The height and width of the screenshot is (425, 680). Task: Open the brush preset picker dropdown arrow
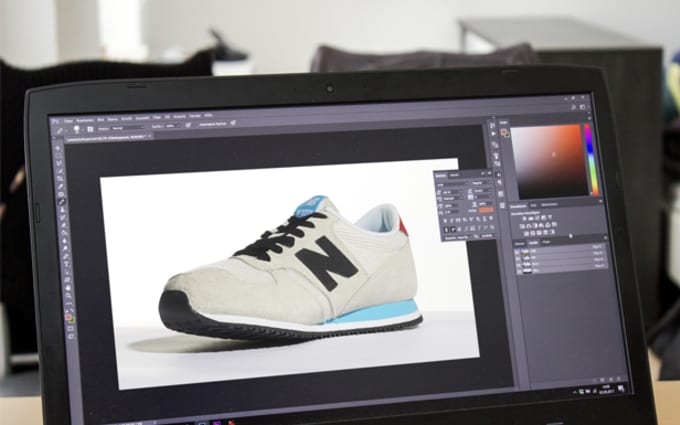tap(82, 129)
